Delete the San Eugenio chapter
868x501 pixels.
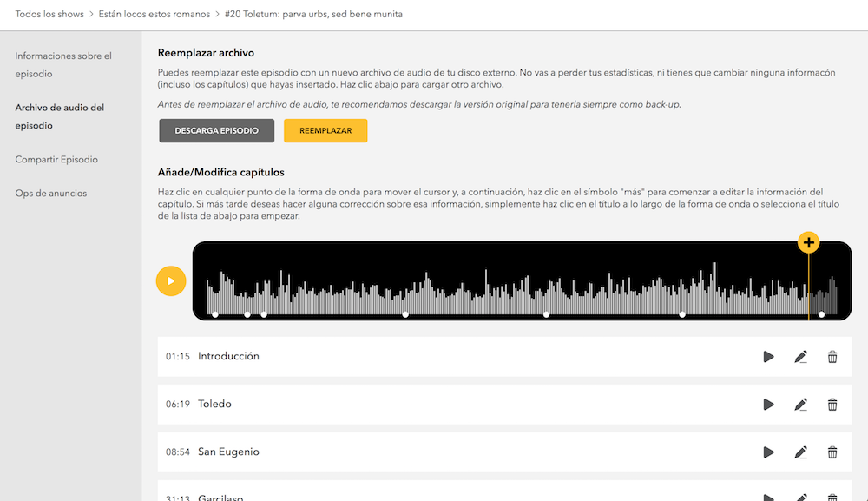tap(832, 452)
